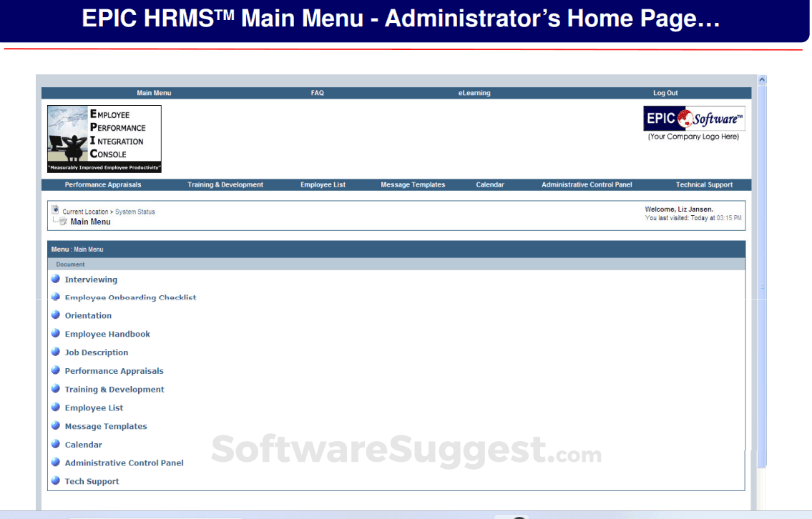812x519 pixels.
Task: Click the bullet icon beside Training & Development in list
Action: (x=56, y=389)
